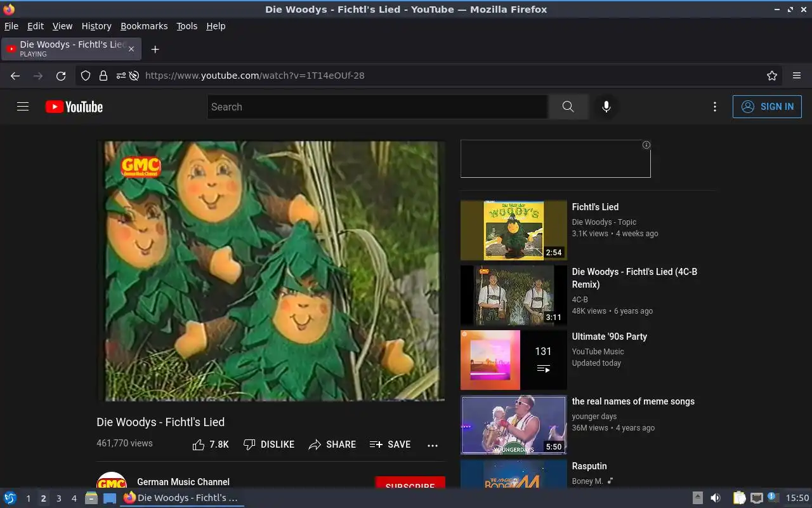Open the Edit menu

pyautogui.click(x=36, y=26)
